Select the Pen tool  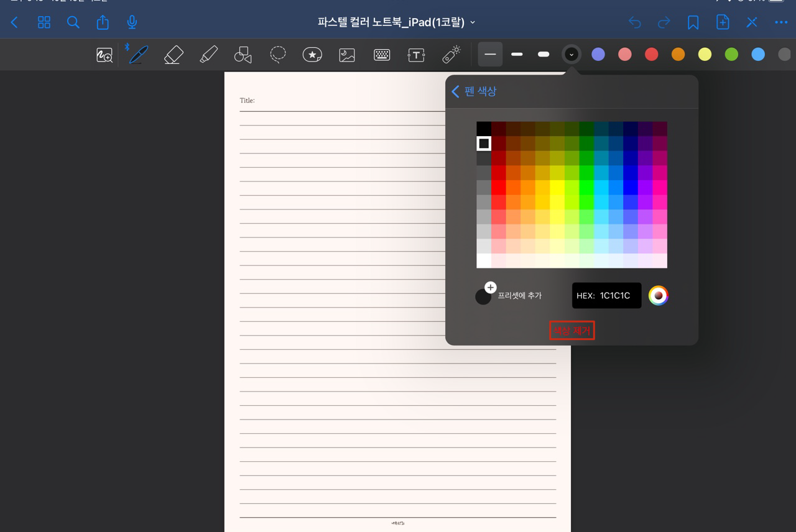(138, 55)
